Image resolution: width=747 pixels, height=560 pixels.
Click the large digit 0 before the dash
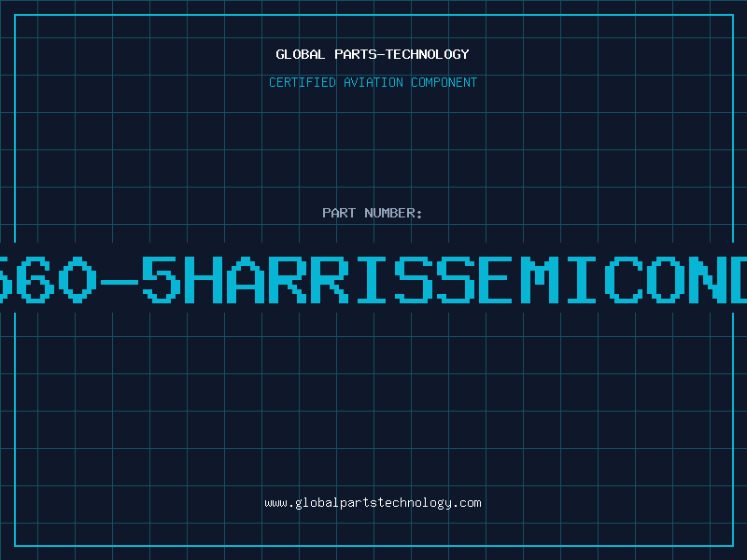coord(78,279)
